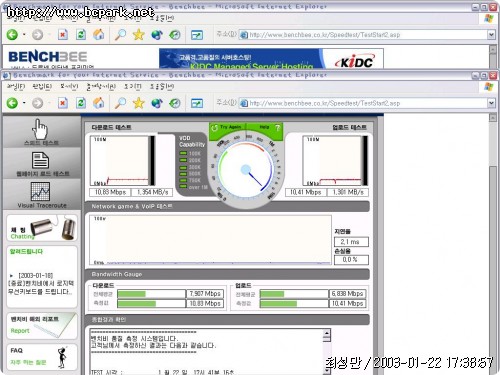Screen dimensions: 500x375
Task: Open Favorites star in background browser window
Action: point(138,34)
